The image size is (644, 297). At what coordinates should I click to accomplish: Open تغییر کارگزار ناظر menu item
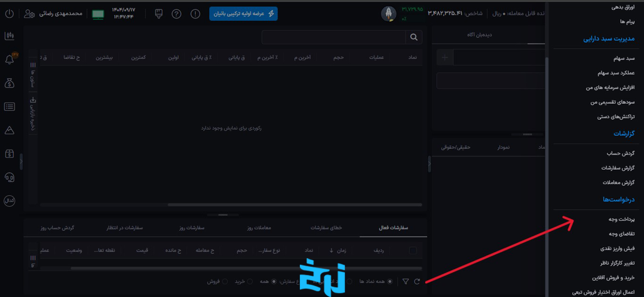(x=617, y=263)
